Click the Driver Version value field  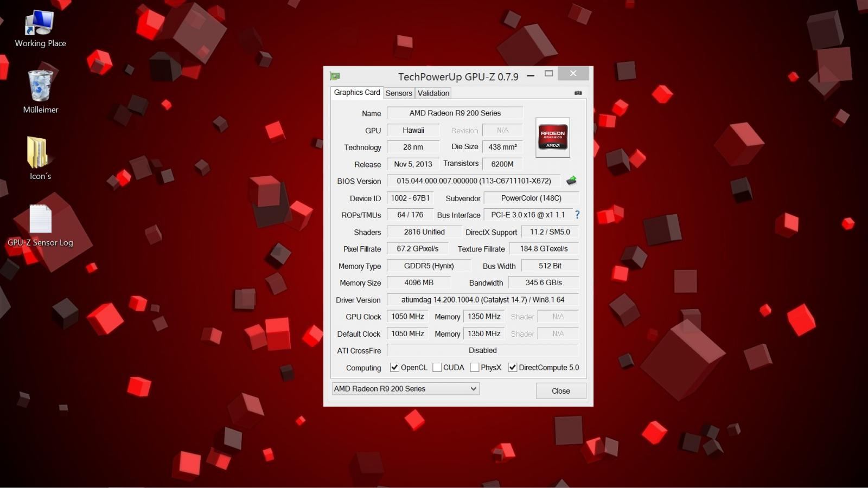tap(482, 300)
